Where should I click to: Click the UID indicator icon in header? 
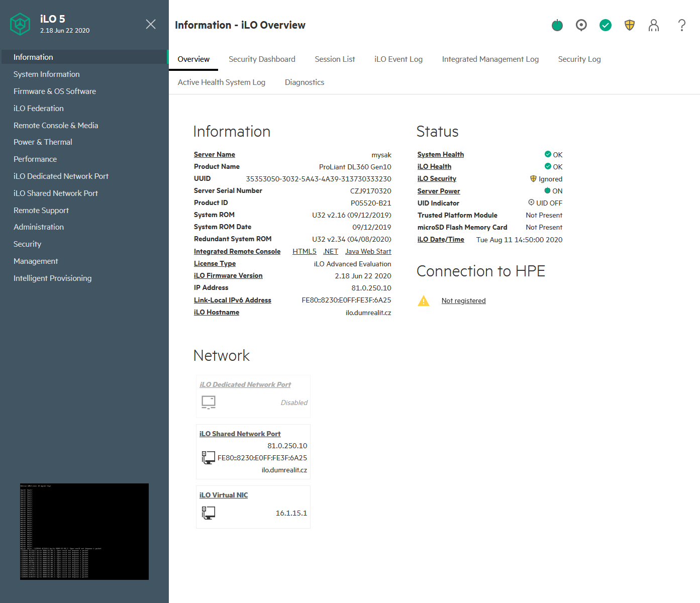pyautogui.click(x=581, y=25)
